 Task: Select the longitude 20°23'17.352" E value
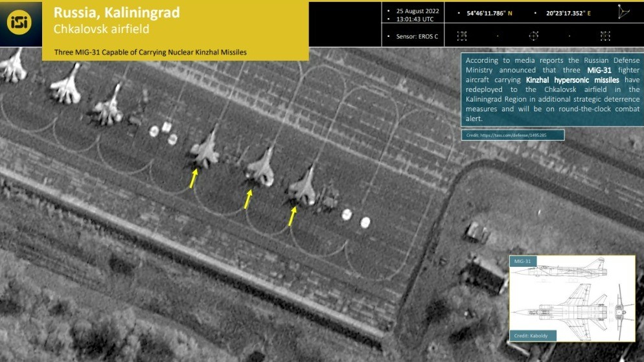(x=568, y=13)
